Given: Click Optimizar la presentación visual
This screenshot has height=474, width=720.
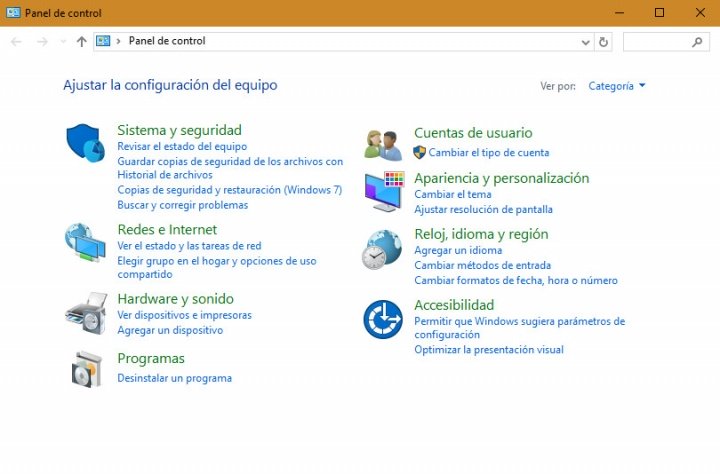Looking at the screenshot, I should pyautogui.click(x=489, y=350).
